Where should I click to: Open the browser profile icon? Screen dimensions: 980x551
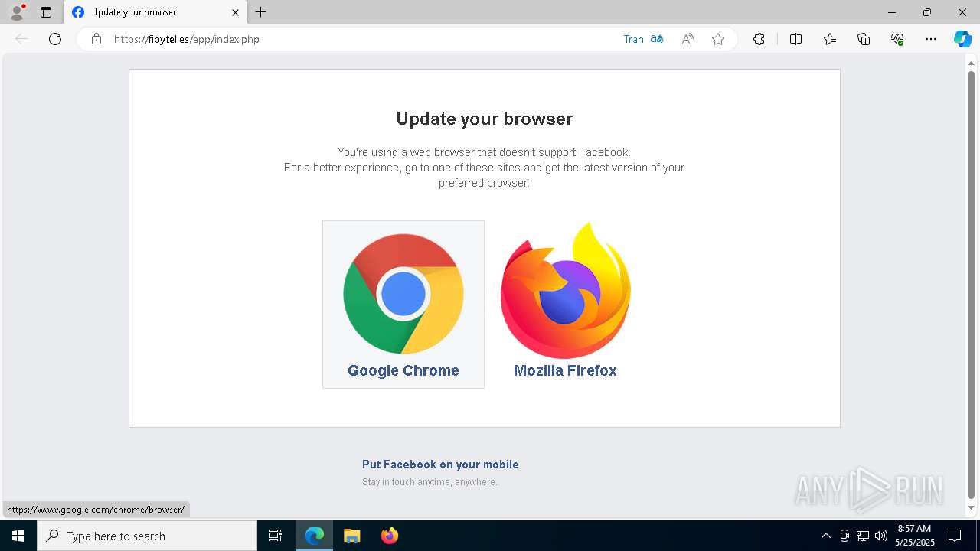[17, 12]
